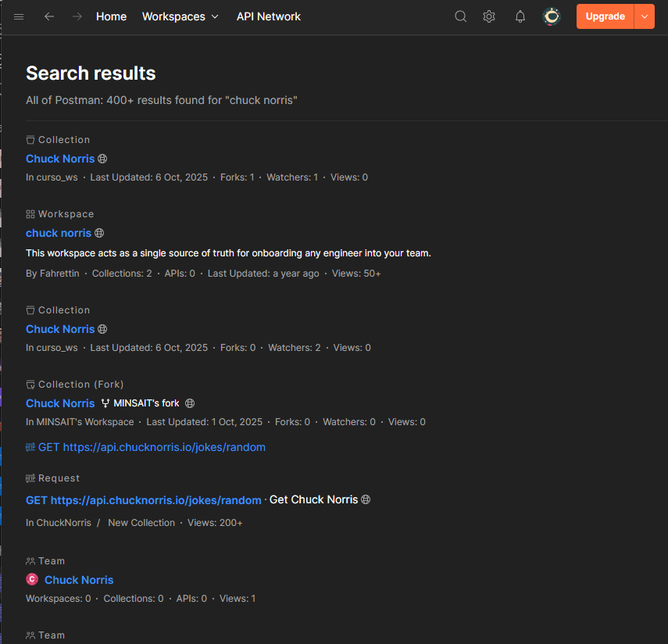668x644 pixels.
Task: Open Chuck Norris collection with Forks: 1
Action: (x=60, y=159)
